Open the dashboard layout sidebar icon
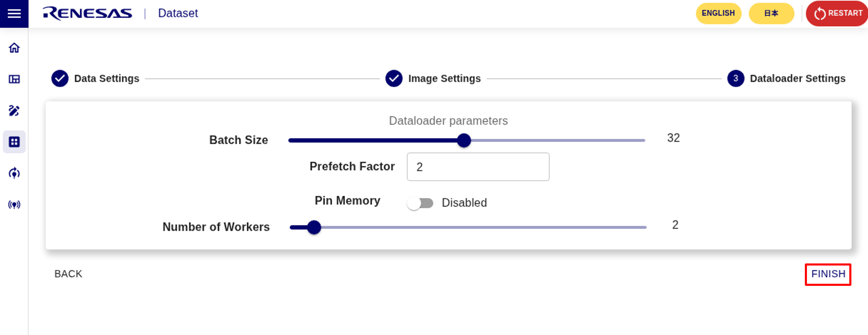This screenshot has width=868, height=335. click(14, 79)
